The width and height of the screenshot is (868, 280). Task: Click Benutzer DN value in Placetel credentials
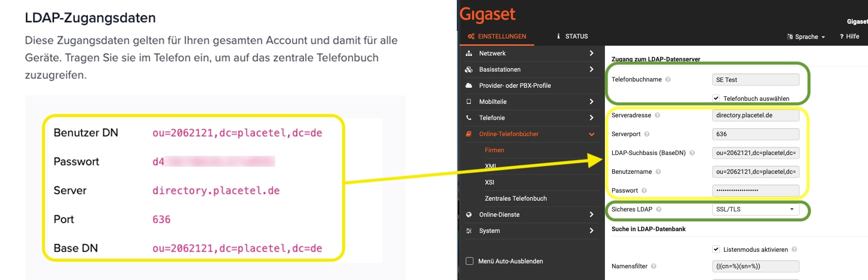(x=237, y=133)
